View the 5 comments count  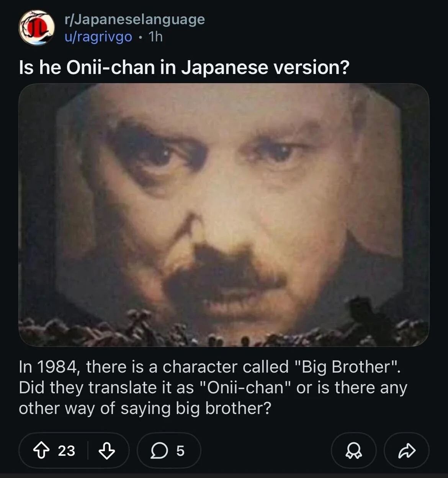pyautogui.click(x=180, y=451)
